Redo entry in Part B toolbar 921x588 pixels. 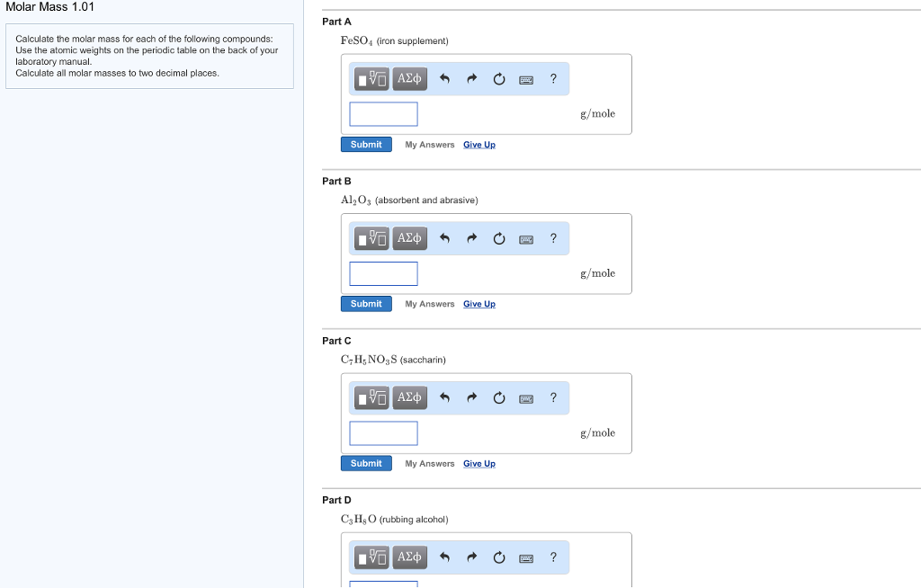471,238
